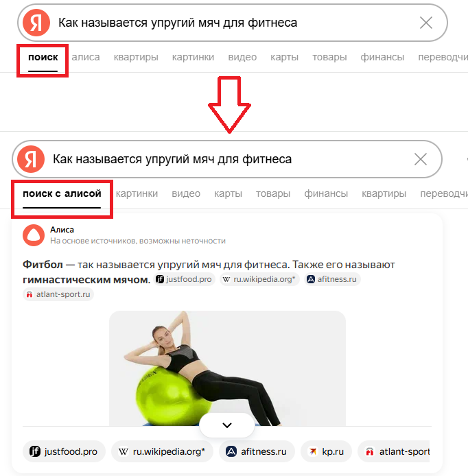The image size is (468, 476).
Task: Click the Yandex logo in the lower search bar
Action: tap(31, 159)
